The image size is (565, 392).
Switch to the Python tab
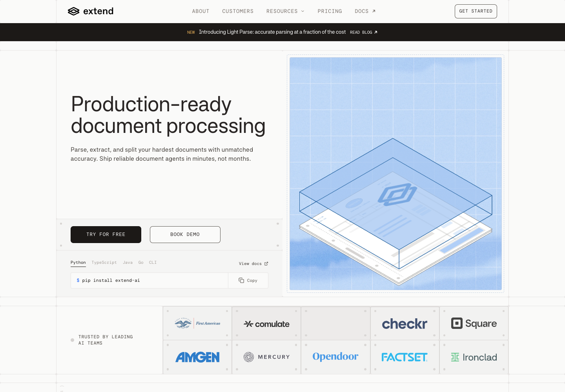point(78,263)
